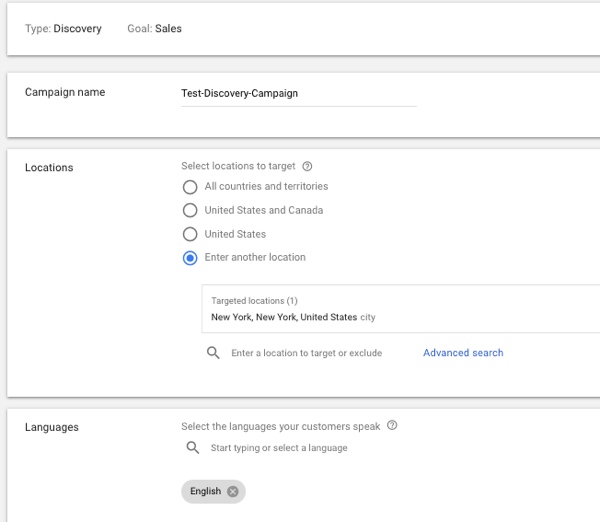Open Advanced search link
The height and width of the screenshot is (522, 600).
463,353
